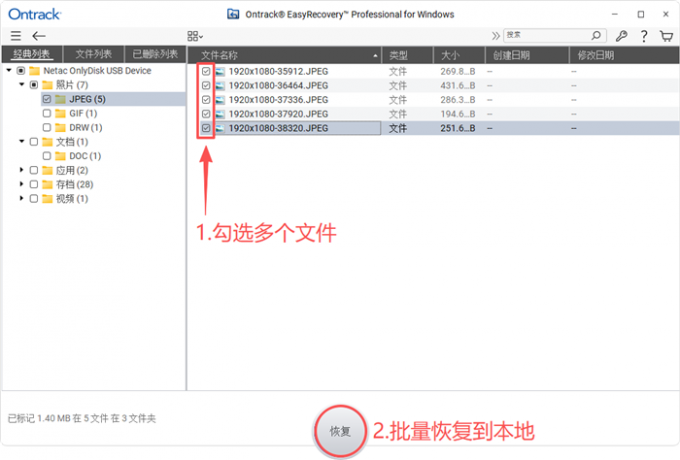Select the 存档 (28) folder label
Viewport: 680px width, 460px height.
(x=75, y=184)
